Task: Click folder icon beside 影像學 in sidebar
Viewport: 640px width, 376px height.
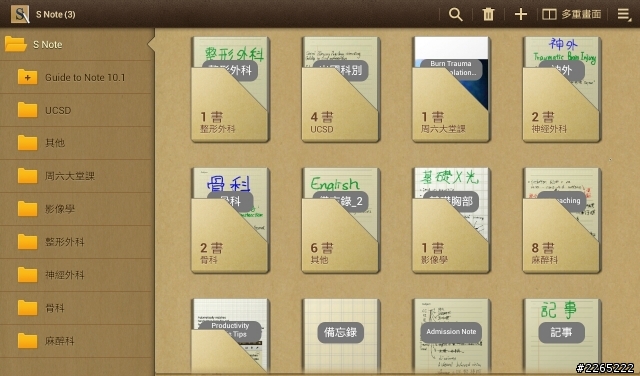Action: pyautogui.click(x=27, y=209)
